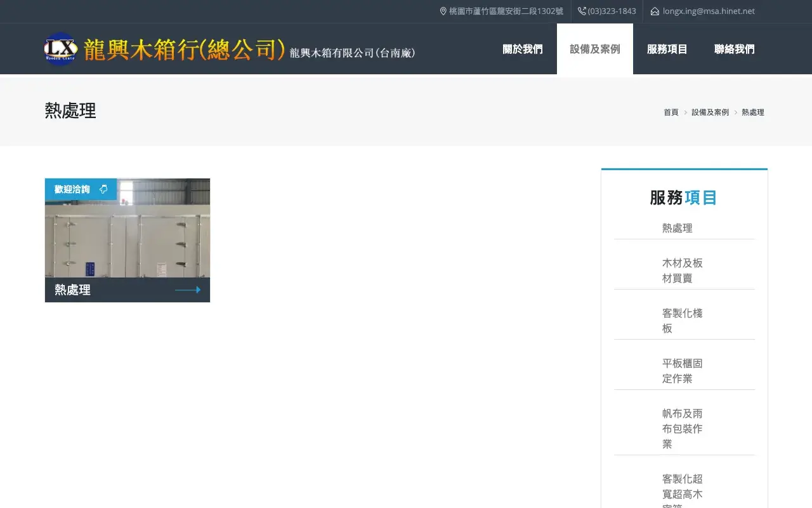Open the 熱處理 sidebar service link
The width and height of the screenshot is (812, 508).
678,228
